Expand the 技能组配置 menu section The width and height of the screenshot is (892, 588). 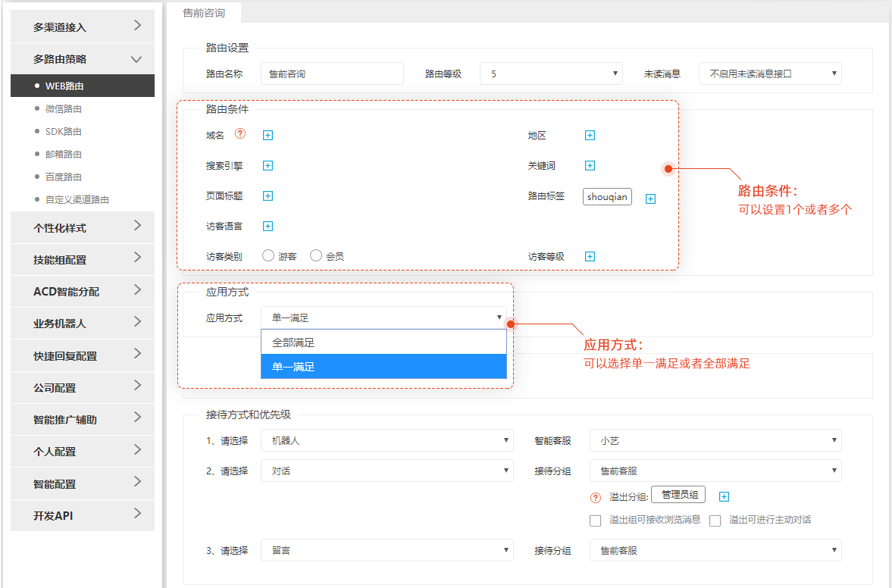[83, 259]
